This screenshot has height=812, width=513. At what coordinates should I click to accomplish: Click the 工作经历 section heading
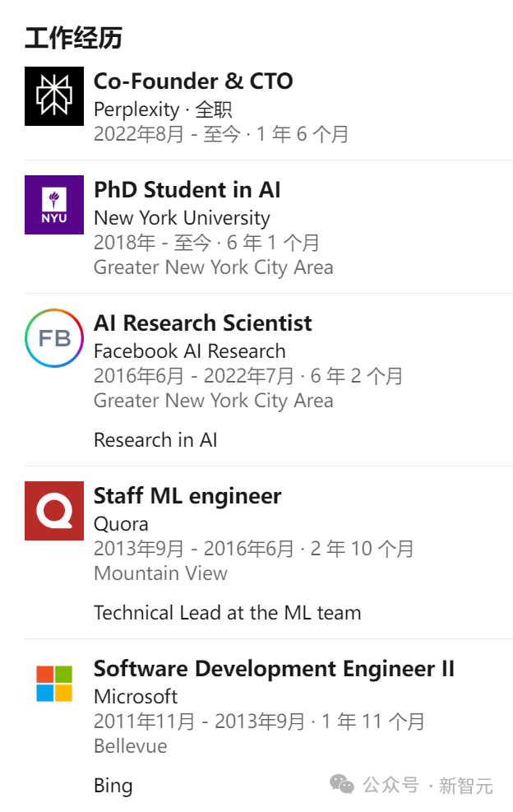pos(73,39)
